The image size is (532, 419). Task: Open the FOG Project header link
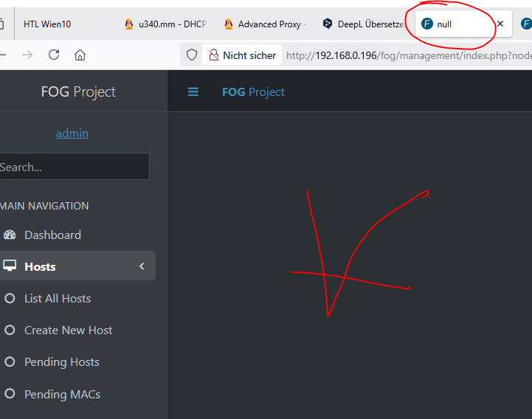coord(253,92)
